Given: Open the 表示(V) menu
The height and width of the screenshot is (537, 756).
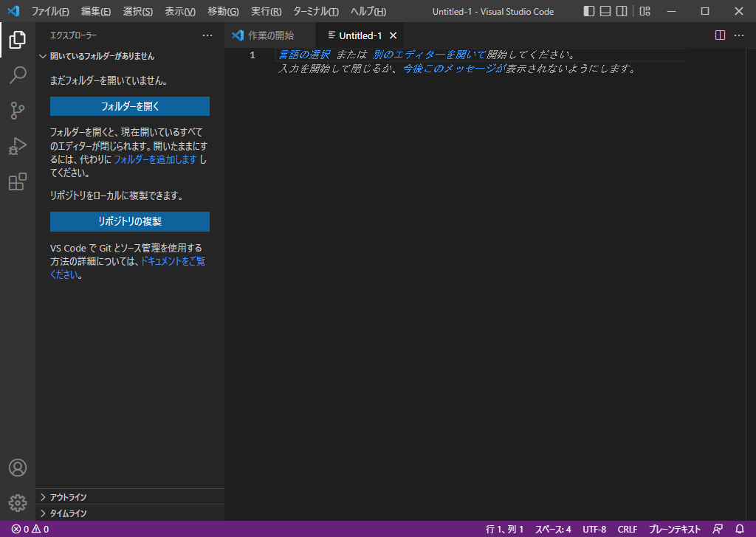Looking at the screenshot, I should (x=180, y=11).
